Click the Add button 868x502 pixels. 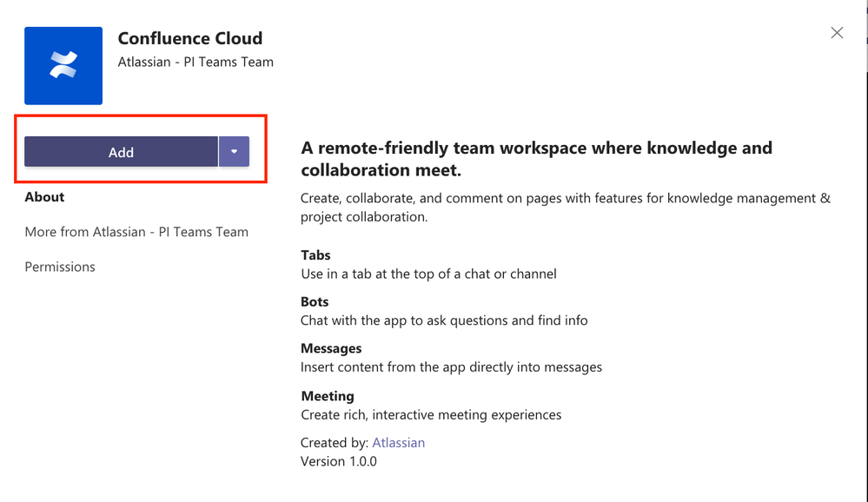coord(122,152)
